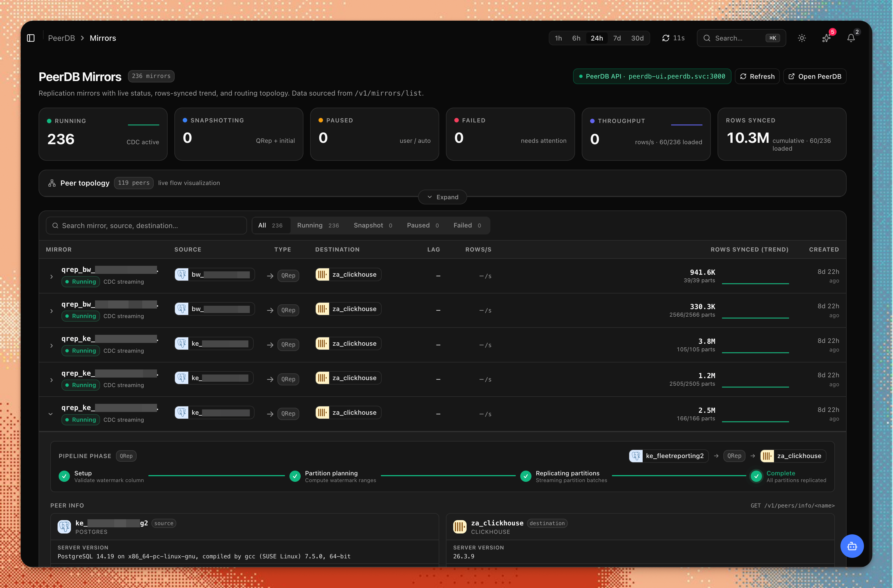The height and width of the screenshot is (588, 893).
Task: Click ClickHouse icon in the 2.5M row
Action: 322,412
